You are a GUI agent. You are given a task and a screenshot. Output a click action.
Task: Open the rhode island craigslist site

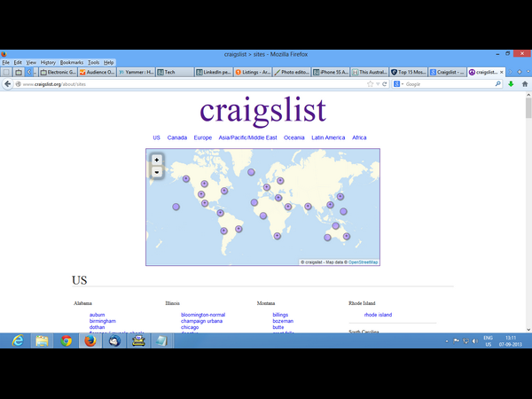click(378, 315)
